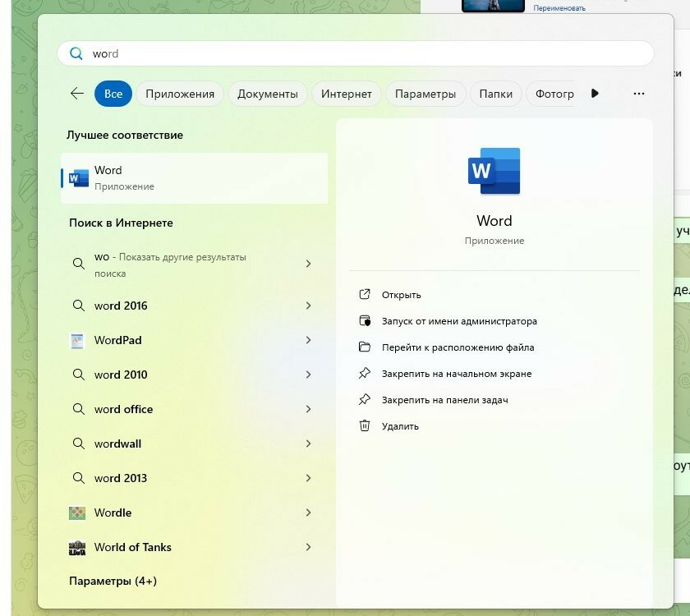Expand the word 2016 result chevron
Screen dimensions: 690x616
click(x=308, y=306)
